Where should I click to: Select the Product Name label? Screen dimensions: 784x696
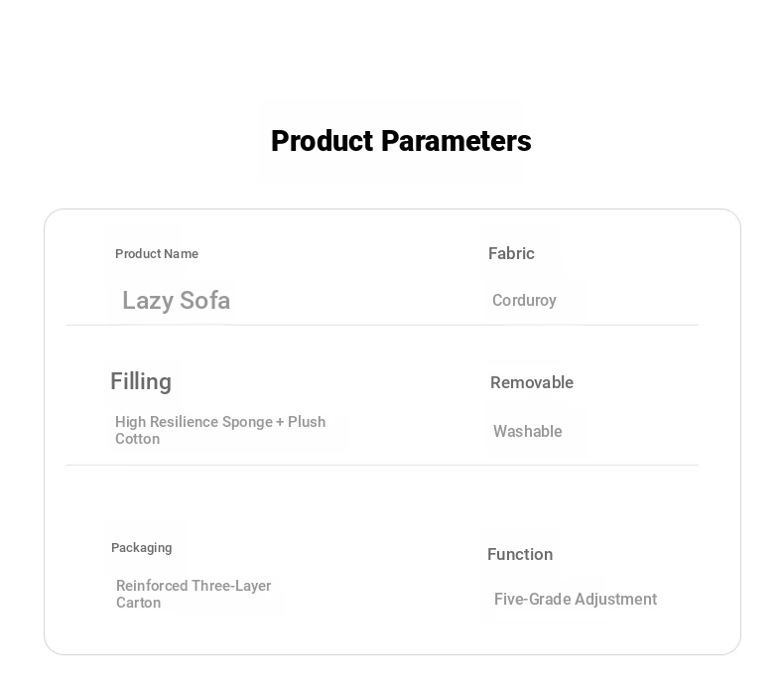pos(157,254)
